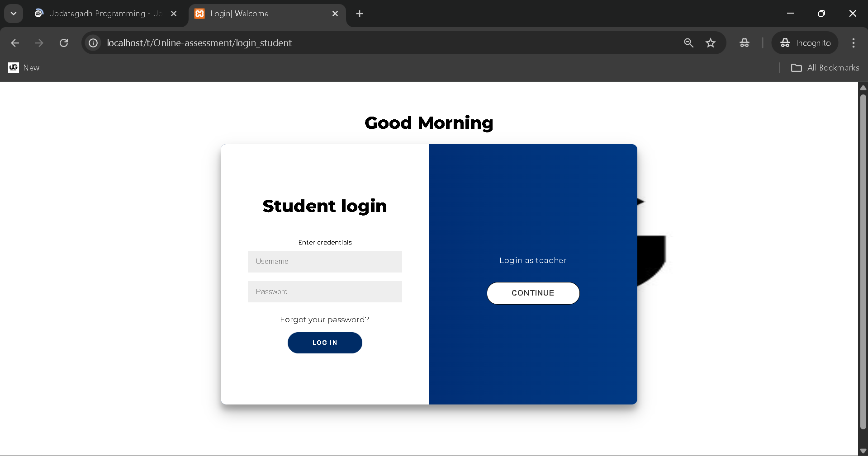Open the zoom magnifier icon
Viewport: 868px width, 456px height.
coord(688,43)
